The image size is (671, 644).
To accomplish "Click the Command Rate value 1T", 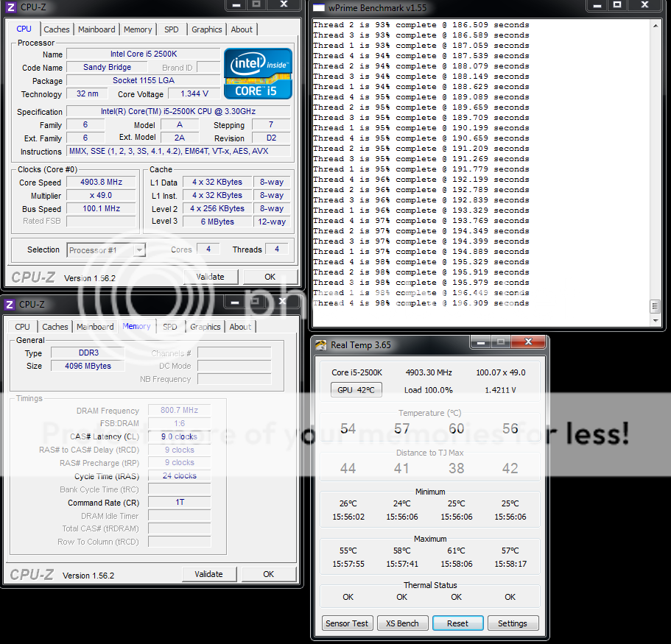I will click(x=179, y=502).
